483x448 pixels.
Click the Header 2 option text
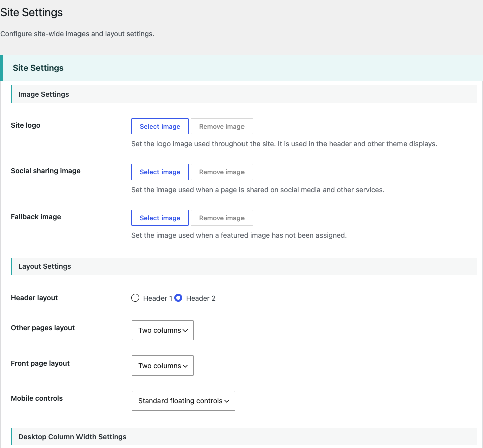[x=201, y=298]
